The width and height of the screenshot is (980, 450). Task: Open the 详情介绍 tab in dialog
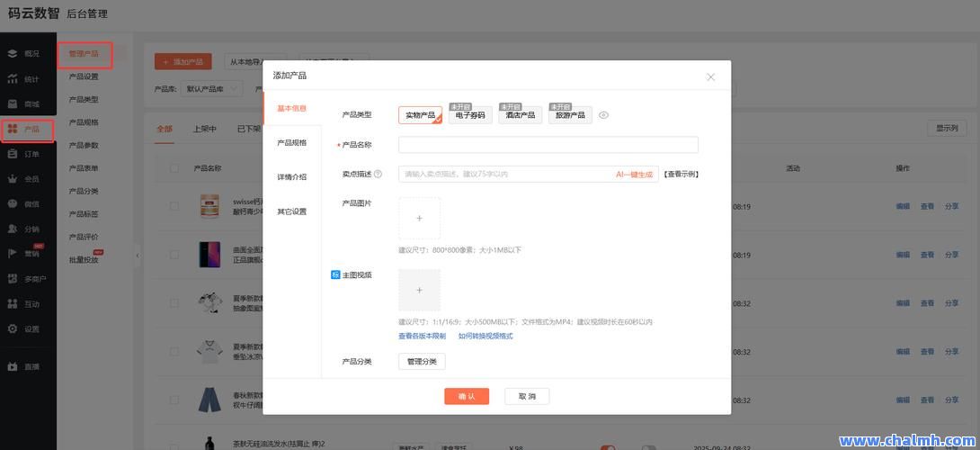291,177
